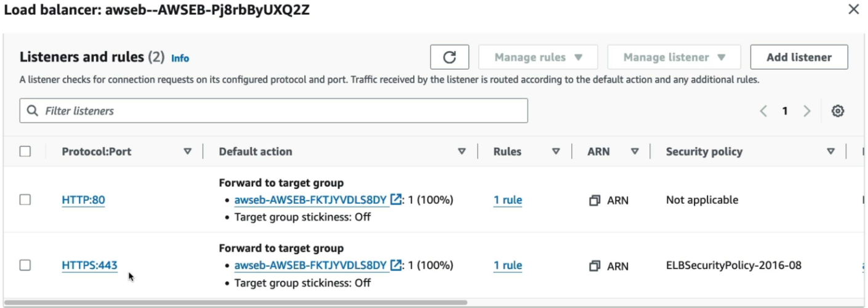Viewport: 868px width, 308px height.
Task: Go to previous page arrow
Action: pos(763,111)
